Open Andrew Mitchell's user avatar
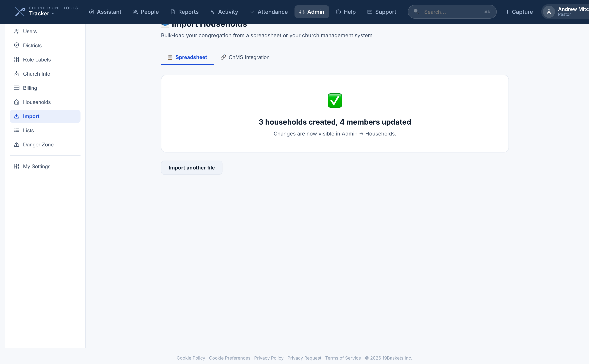Viewport: 589px width, 364px height. pos(549,12)
